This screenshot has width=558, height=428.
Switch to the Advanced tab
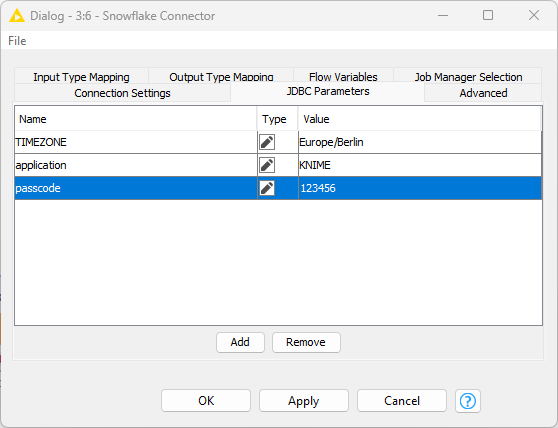[x=483, y=93]
